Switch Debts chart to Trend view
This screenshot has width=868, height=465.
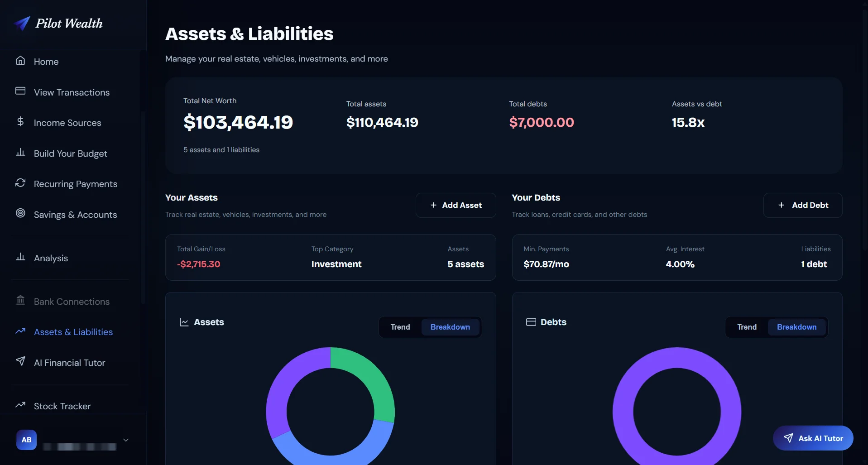pyautogui.click(x=747, y=327)
